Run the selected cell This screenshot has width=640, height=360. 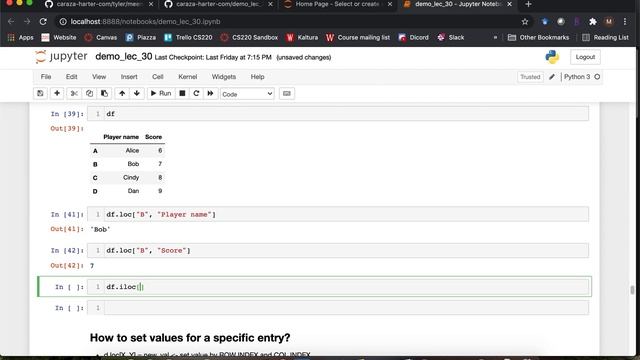(x=161, y=93)
